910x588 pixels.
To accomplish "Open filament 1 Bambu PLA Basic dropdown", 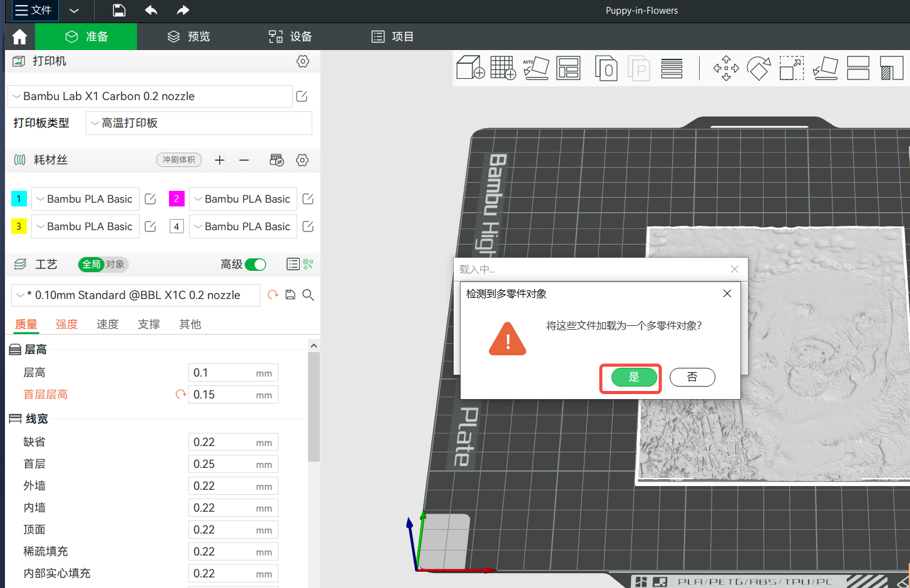I will (85, 199).
